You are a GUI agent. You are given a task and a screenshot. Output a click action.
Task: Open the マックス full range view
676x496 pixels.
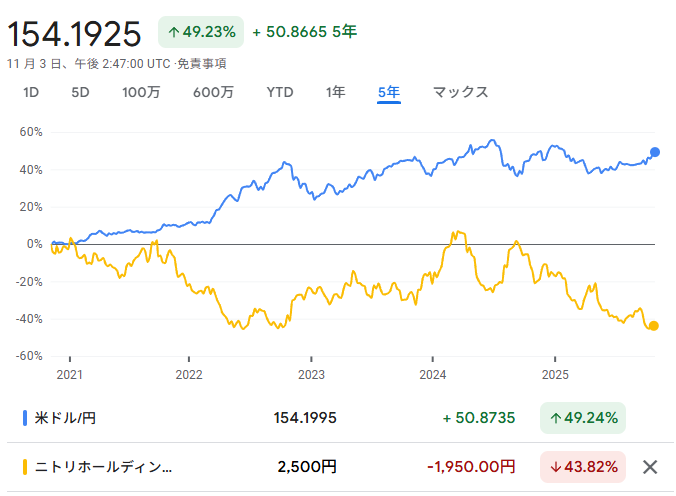[x=460, y=92]
